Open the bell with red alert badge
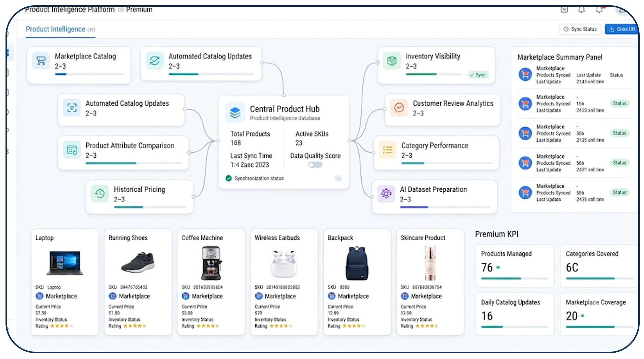This screenshot has height=359, width=644. pyautogui.click(x=599, y=10)
